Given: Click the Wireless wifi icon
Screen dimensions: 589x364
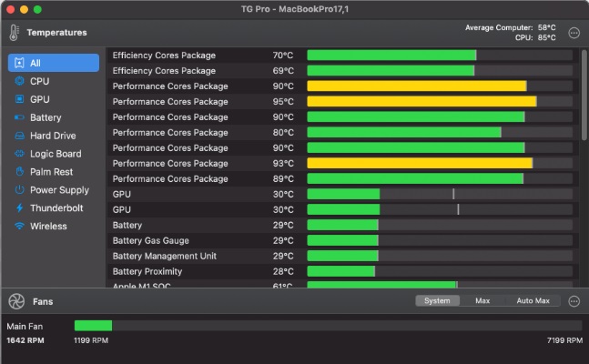Looking at the screenshot, I should click(x=19, y=227).
